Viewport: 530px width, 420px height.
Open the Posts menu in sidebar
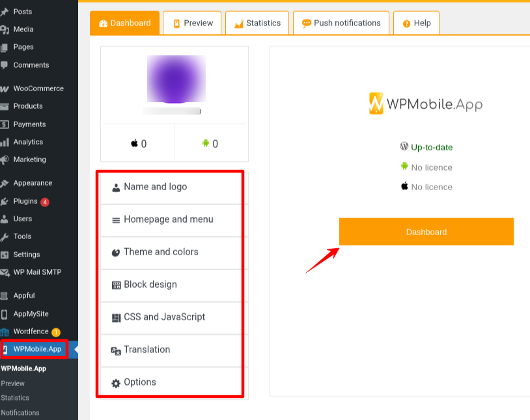pos(22,12)
